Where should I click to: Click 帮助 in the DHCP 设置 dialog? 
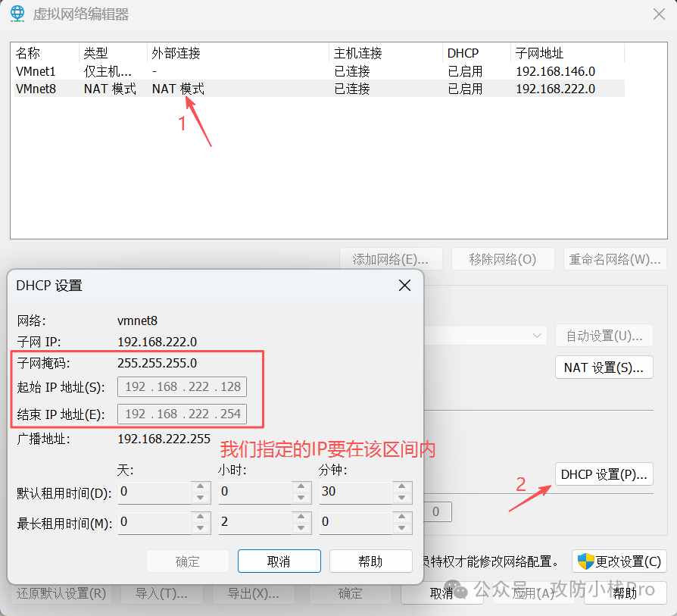[x=371, y=561]
